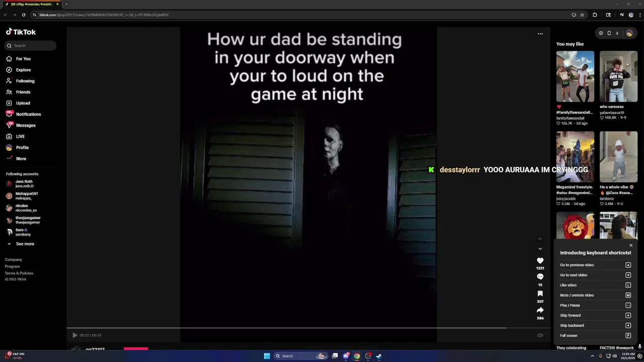
Task: Open the S&P 500 taskbar widget
Action: (14, 356)
